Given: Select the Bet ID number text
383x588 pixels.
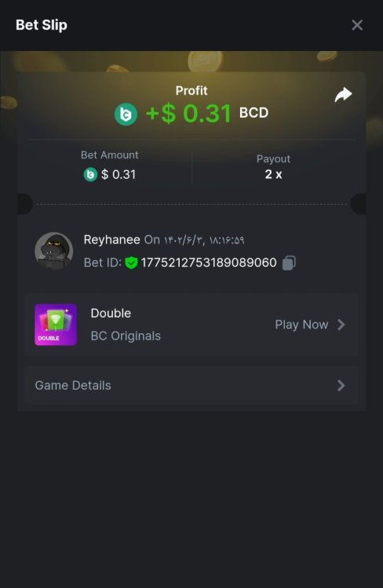Looking at the screenshot, I should tap(209, 263).
